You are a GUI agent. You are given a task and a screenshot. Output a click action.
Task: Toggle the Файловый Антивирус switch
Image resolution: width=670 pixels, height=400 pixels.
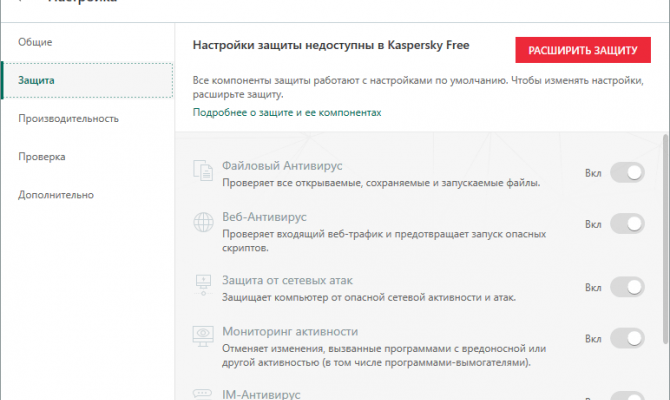(627, 173)
